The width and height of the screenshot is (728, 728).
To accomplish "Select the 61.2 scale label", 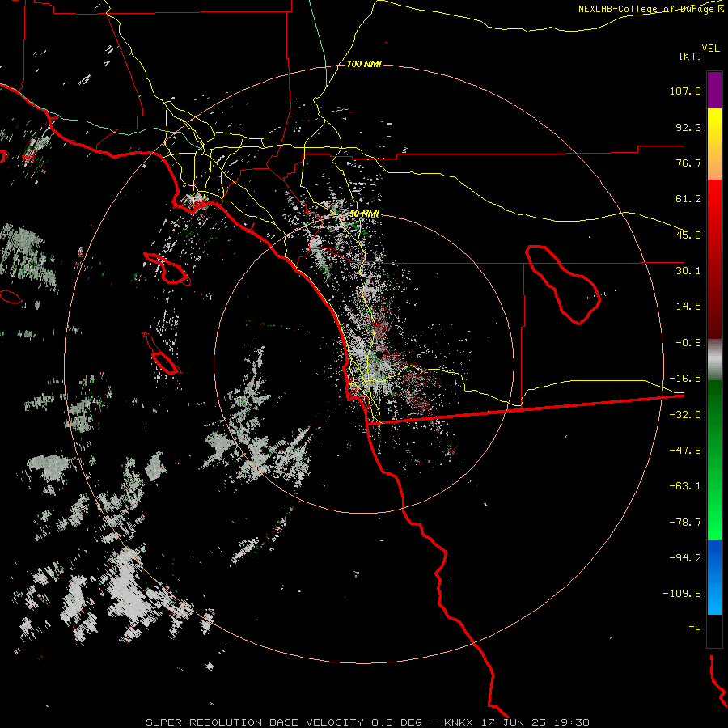I will (x=688, y=199).
